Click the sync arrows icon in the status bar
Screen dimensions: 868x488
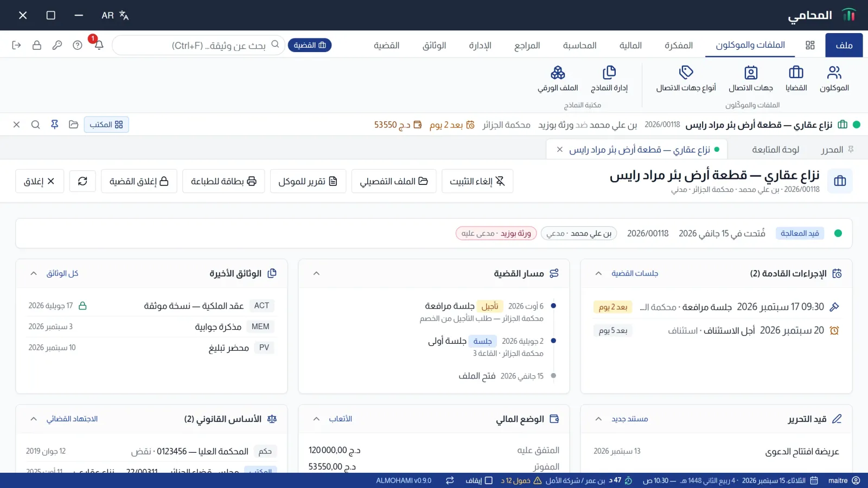point(450,480)
